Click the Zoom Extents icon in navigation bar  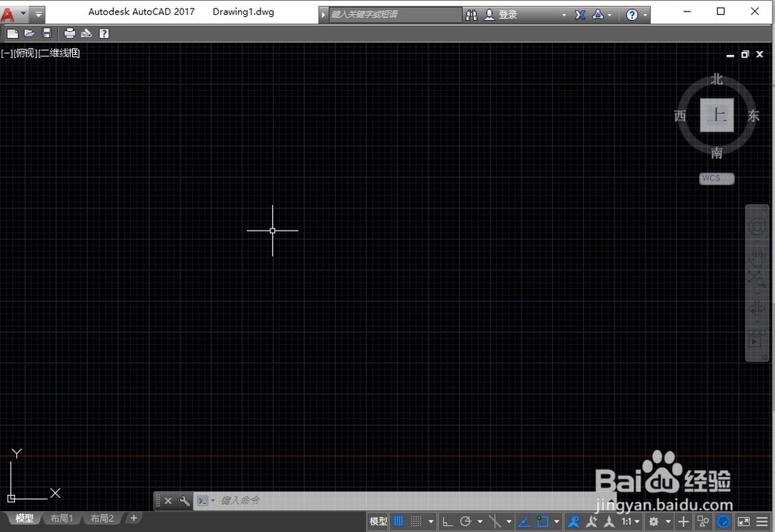pos(756,279)
